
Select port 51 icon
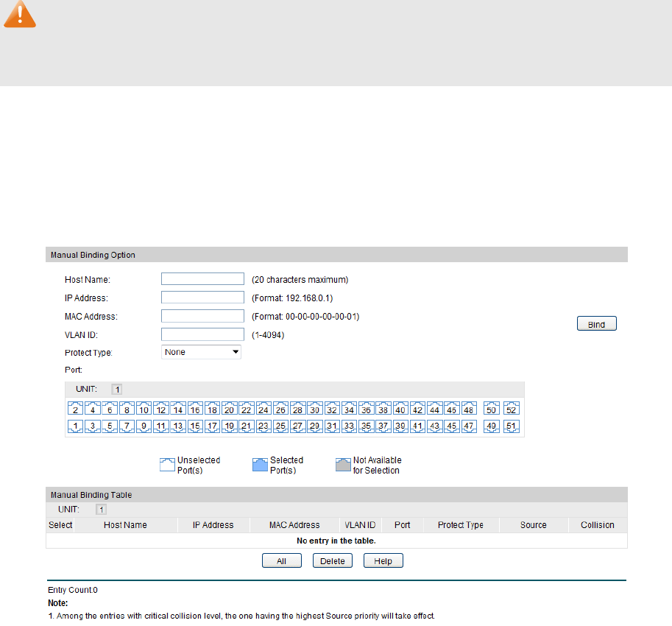[512, 426]
